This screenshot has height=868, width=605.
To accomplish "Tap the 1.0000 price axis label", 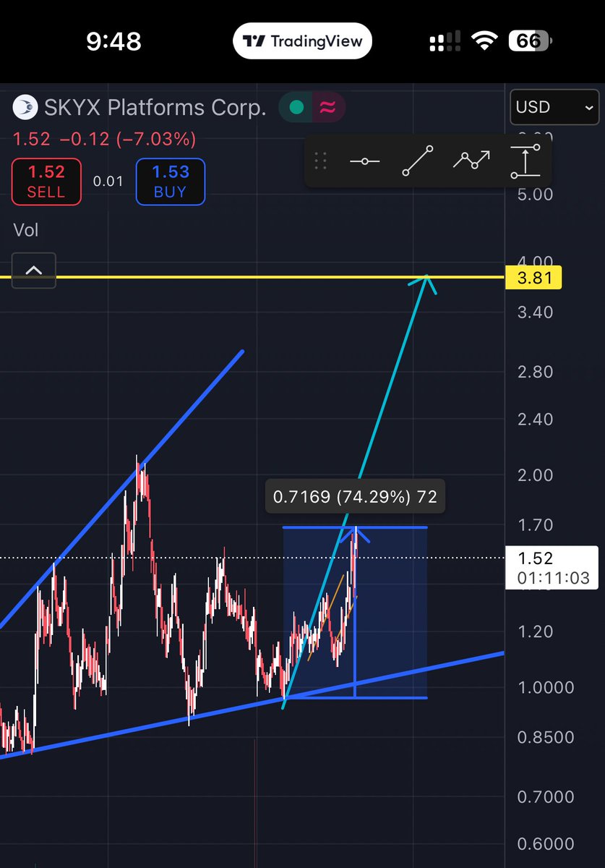I will (x=545, y=688).
